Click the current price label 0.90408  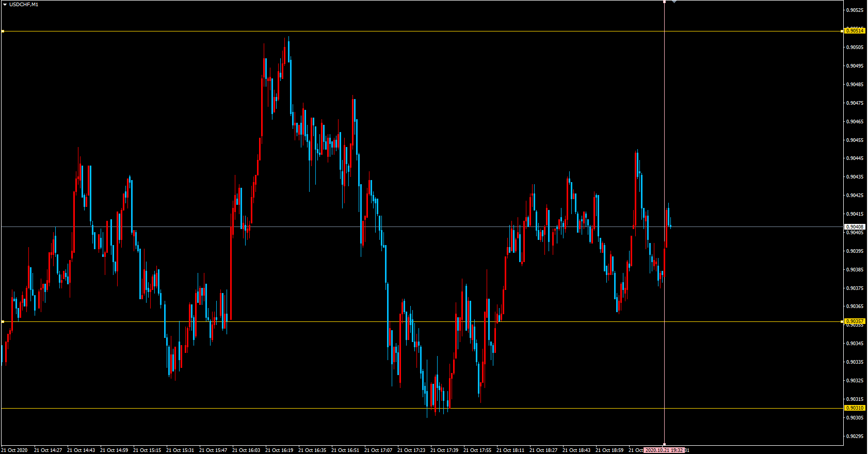tap(855, 227)
